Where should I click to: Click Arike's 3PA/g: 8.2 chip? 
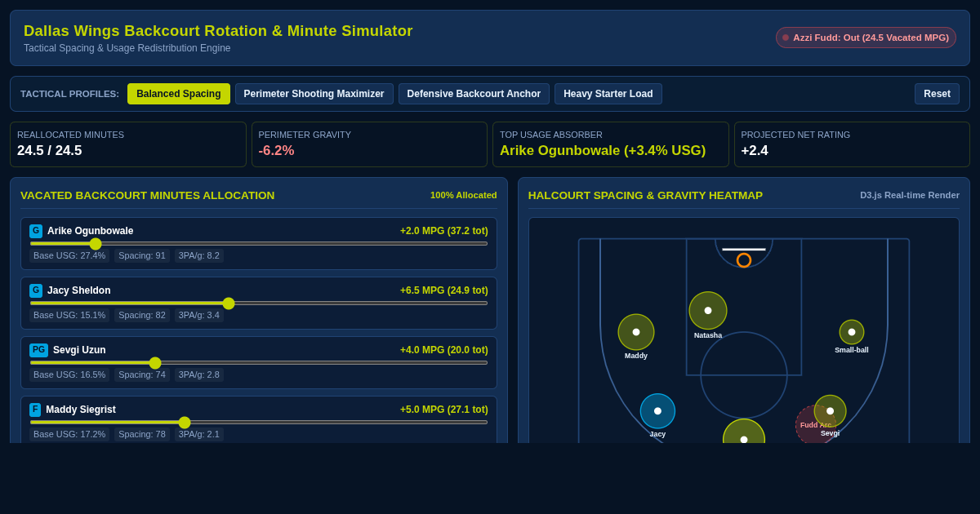199,255
